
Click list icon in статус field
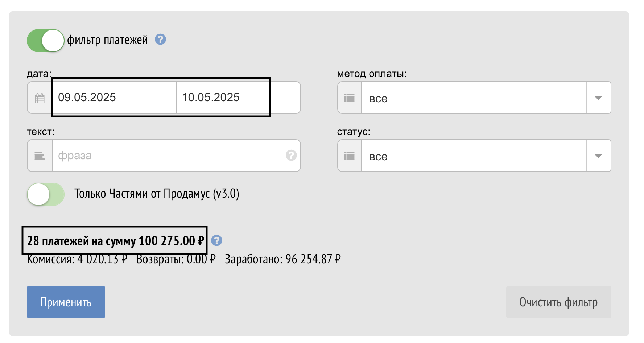pos(349,156)
